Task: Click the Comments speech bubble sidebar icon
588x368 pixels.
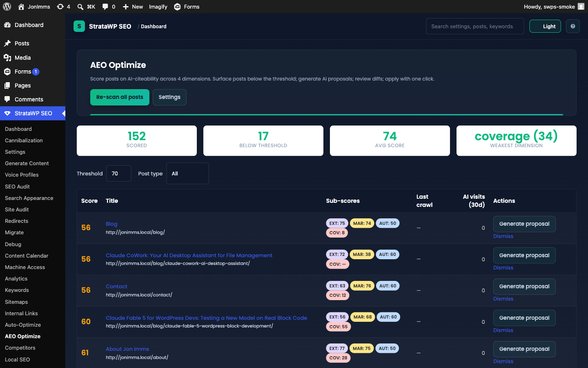Action: coord(7,99)
